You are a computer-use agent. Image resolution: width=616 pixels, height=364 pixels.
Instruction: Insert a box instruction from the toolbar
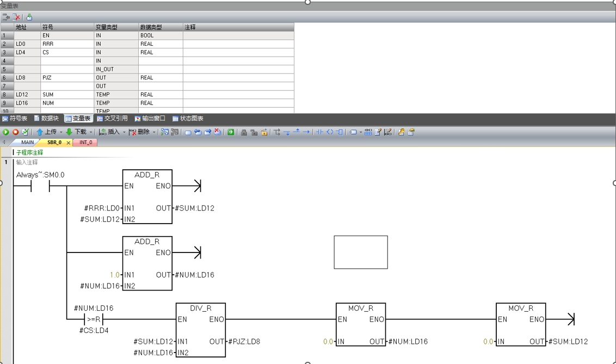339,132
